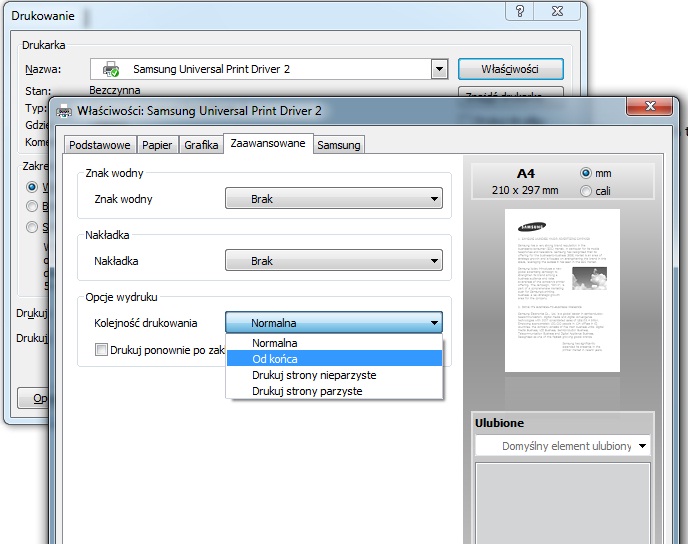Open the Samsung tab
Image resolution: width=688 pixels, height=544 pixels.
[339, 145]
